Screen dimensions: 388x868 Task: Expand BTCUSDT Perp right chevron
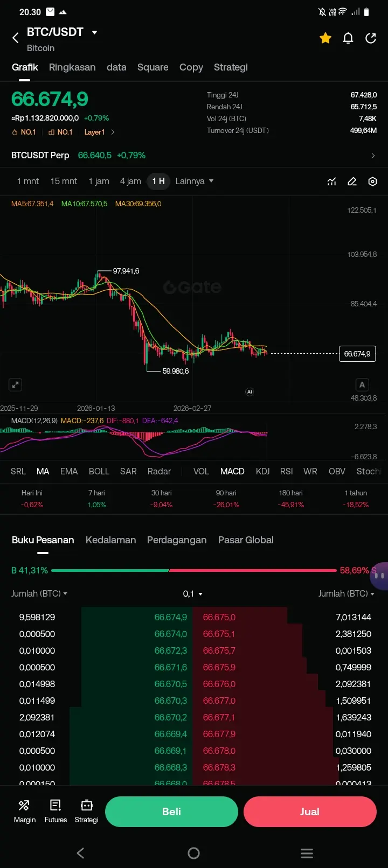point(373,156)
